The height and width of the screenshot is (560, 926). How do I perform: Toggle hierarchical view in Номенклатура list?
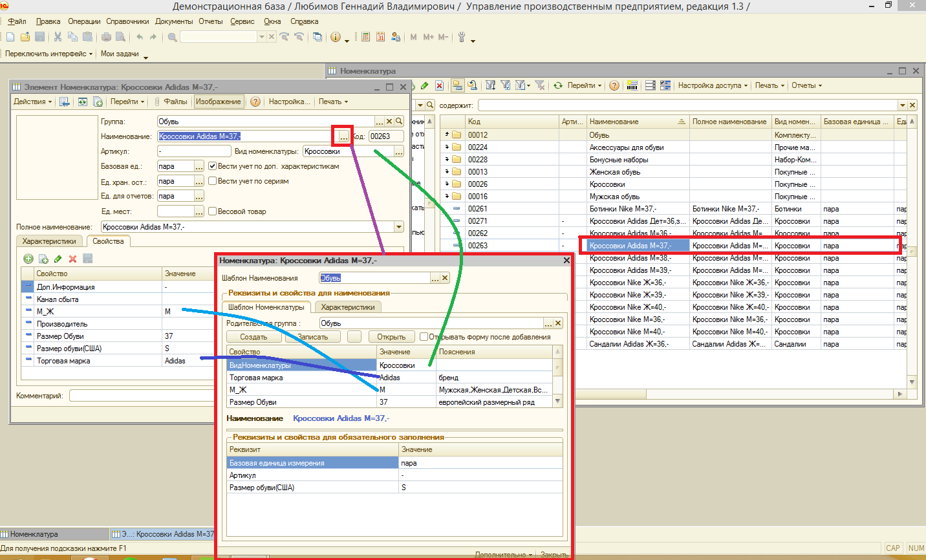pos(458,85)
